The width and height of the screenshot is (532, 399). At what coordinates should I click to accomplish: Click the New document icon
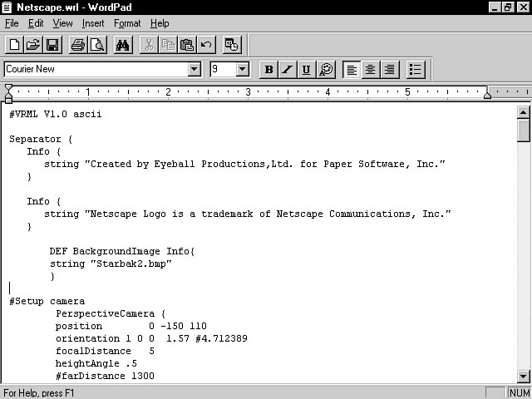pyautogui.click(x=14, y=45)
